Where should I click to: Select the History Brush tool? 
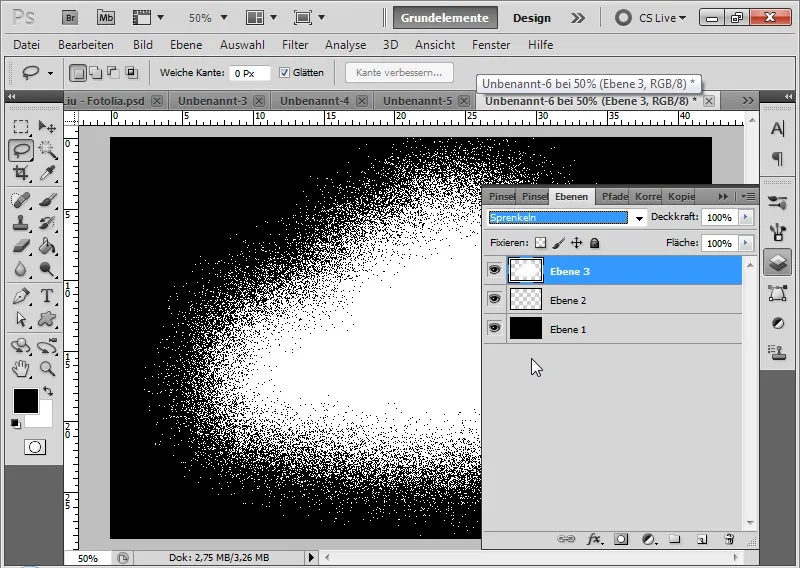pyautogui.click(x=47, y=223)
